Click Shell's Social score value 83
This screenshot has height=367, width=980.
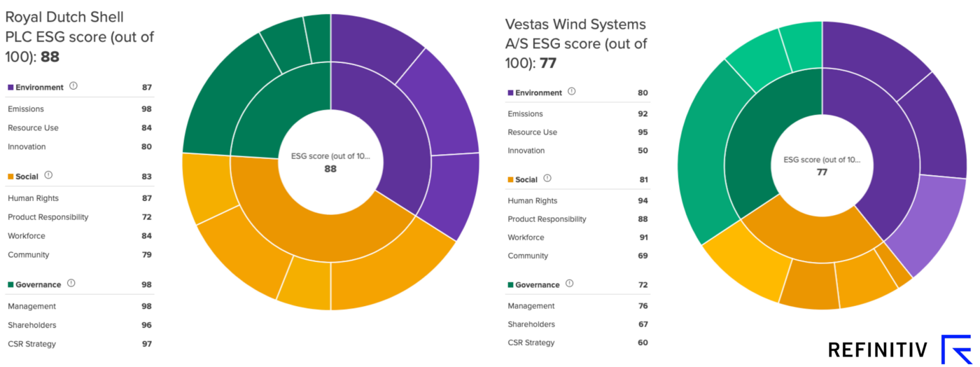click(x=146, y=176)
